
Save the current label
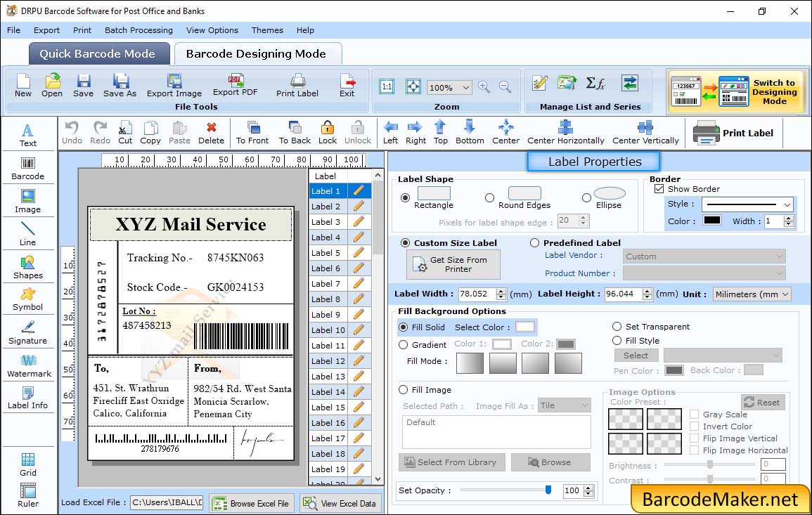84,86
